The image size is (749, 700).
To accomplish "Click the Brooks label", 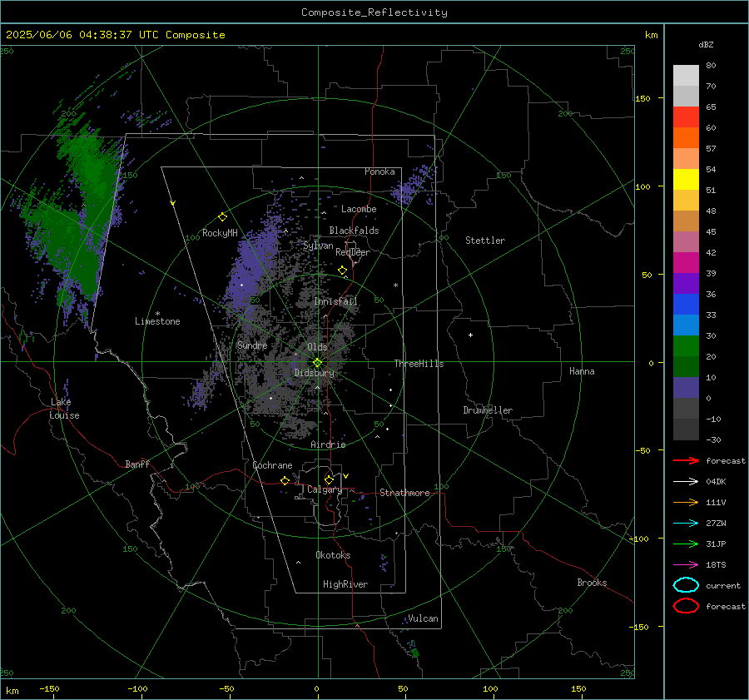I will point(592,583).
